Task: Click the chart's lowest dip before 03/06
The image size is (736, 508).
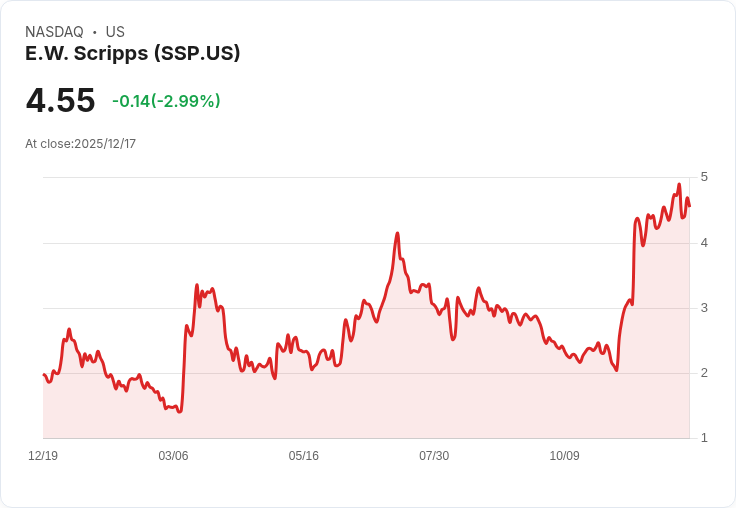Action: (179, 411)
